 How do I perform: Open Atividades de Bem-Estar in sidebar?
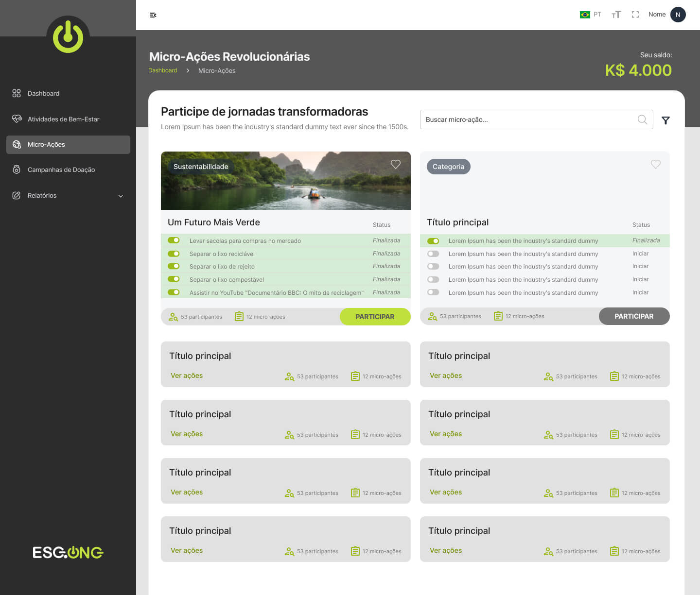tap(63, 119)
